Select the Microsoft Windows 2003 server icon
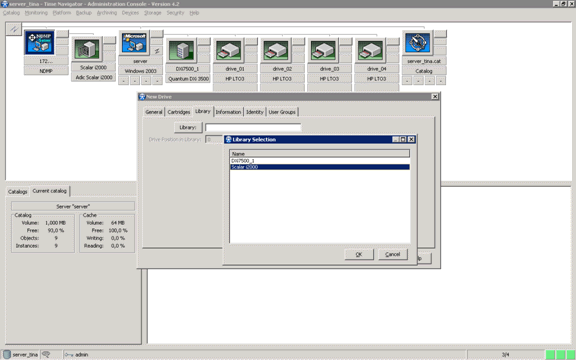Image resolution: width=577 pixels, height=361 pixels. 134,43
